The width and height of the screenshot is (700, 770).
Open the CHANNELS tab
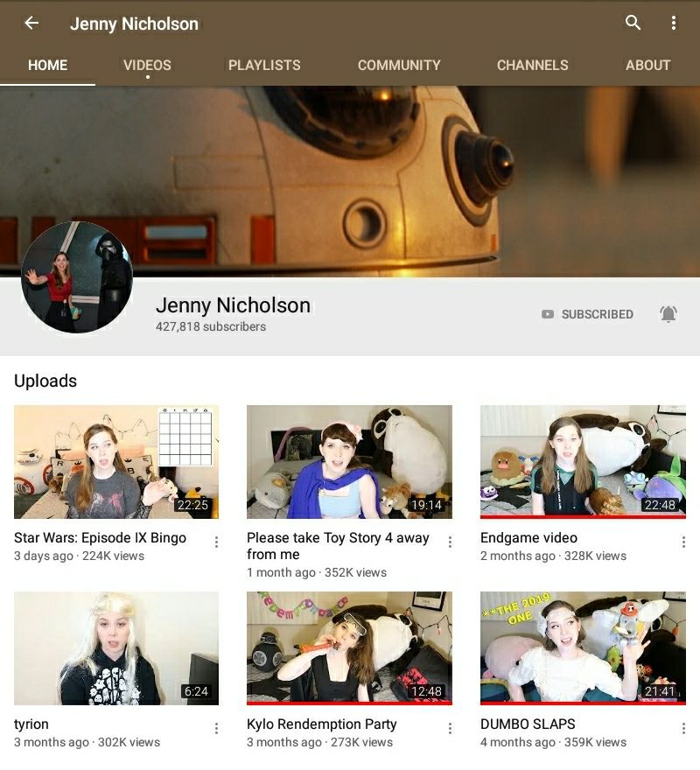pyautogui.click(x=533, y=66)
